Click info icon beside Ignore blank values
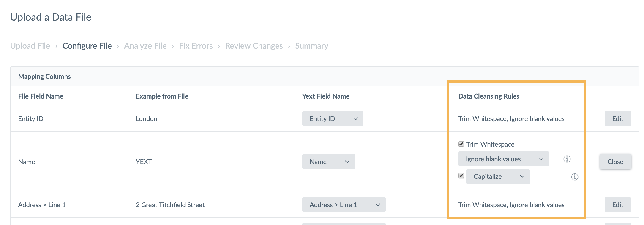 pos(567,159)
